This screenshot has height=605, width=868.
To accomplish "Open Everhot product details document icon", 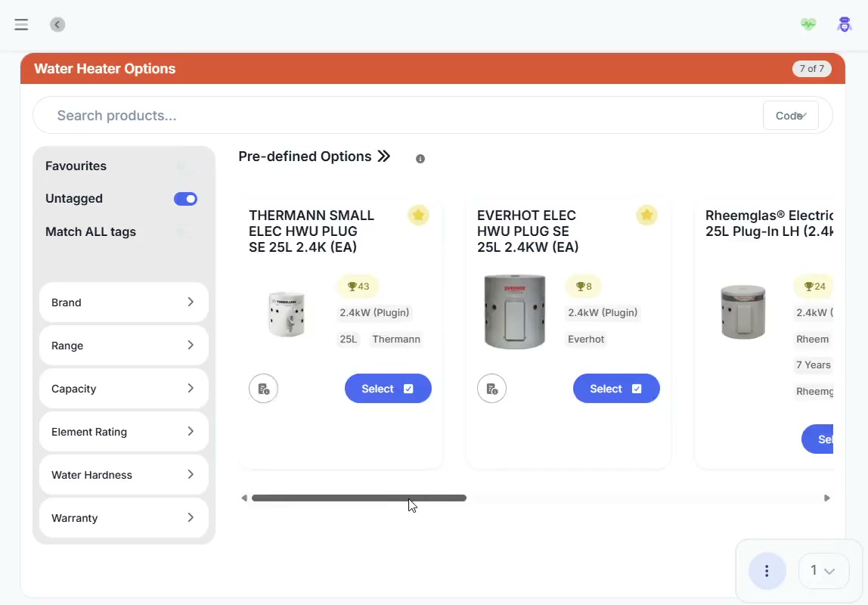I will pos(491,389).
